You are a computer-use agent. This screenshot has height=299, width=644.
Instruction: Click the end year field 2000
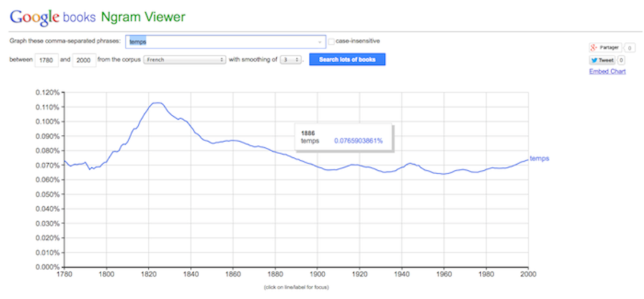coord(84,60)
